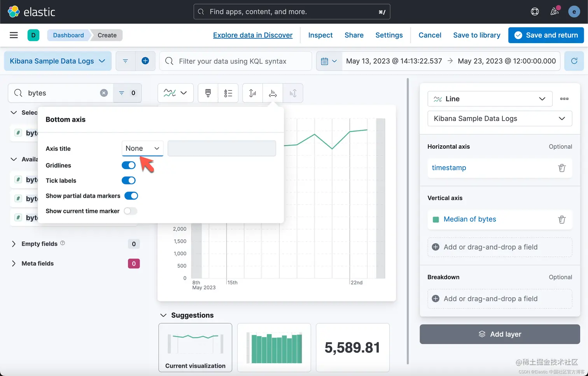Click the Save and return checkmark button
588x376 pixels.
pos(546,35)
